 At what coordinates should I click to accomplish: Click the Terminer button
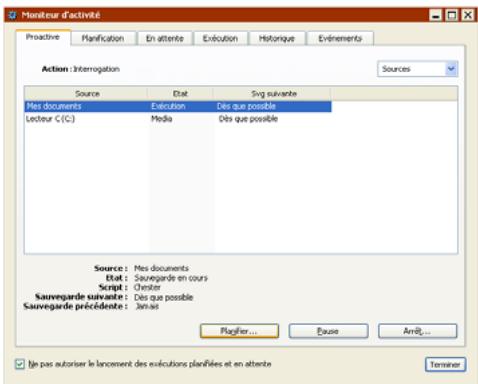tap(445, 364)
